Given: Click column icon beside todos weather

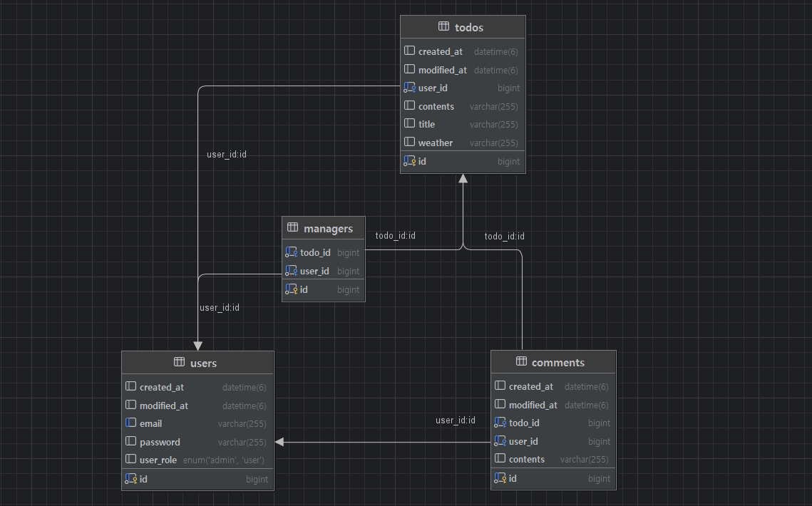Looking at the screenshot, I should click(410, 142).
